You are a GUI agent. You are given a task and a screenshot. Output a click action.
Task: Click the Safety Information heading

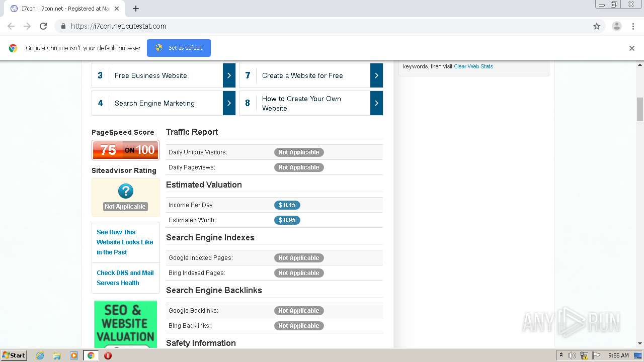point(201,343)
